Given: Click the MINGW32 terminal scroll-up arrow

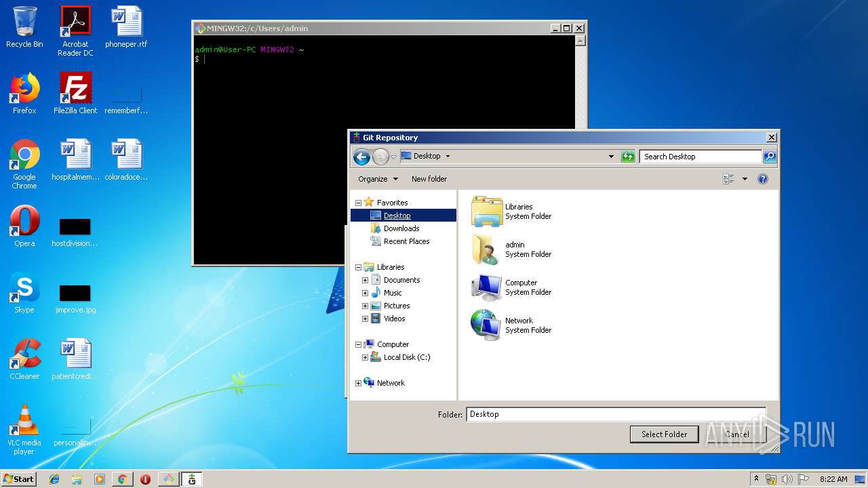Looking at the screenshot, I should click(580, 41).
